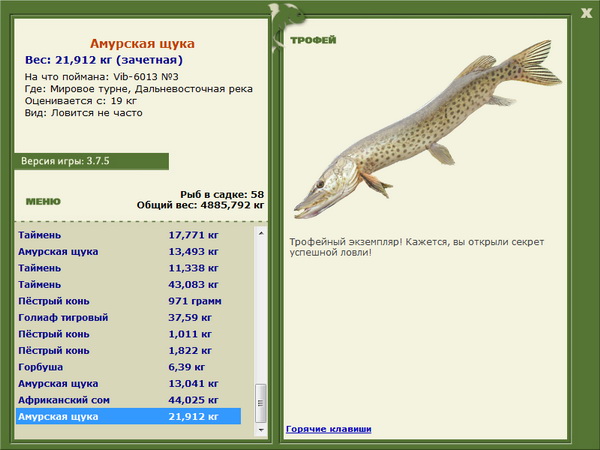Close the trophy window with X
This screenshot has height=450, width=600.
[586, 13]
